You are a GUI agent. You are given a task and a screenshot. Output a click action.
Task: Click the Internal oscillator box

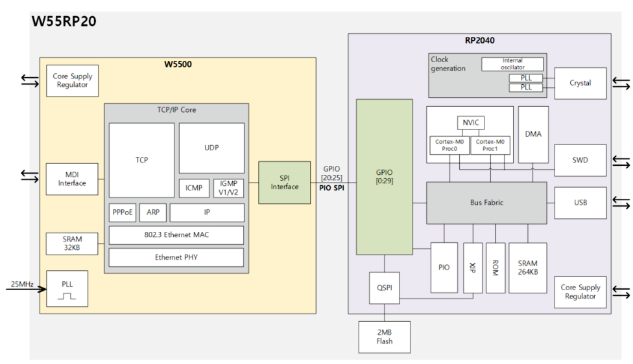click(x=512, y=64)
